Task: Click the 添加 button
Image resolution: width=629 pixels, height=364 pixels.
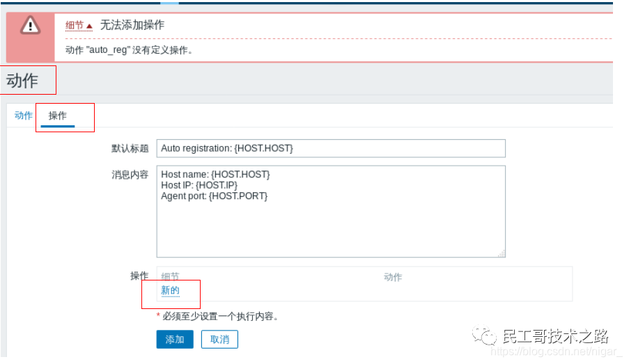Action: [x=175, y=339]
